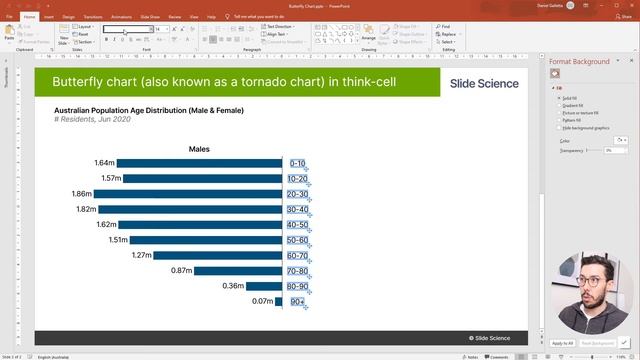Click the user account avatar

pyautogui.click(x=570, y=6)
